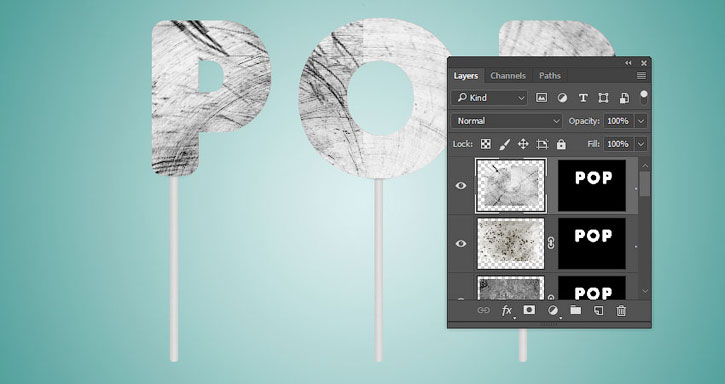
Task: Toggle mask link on second layer
Action: pos(551,243)
